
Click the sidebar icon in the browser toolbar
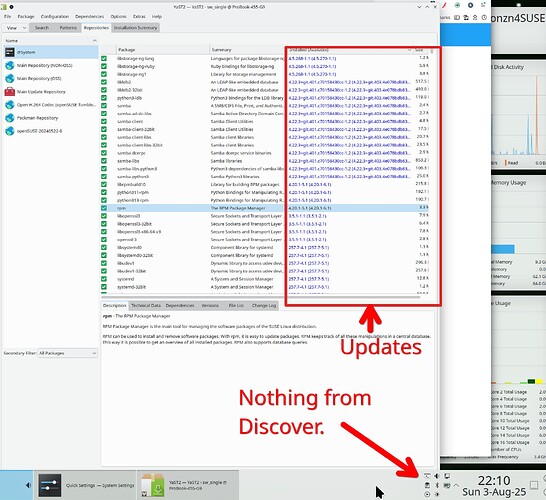(x=457, y=17)
